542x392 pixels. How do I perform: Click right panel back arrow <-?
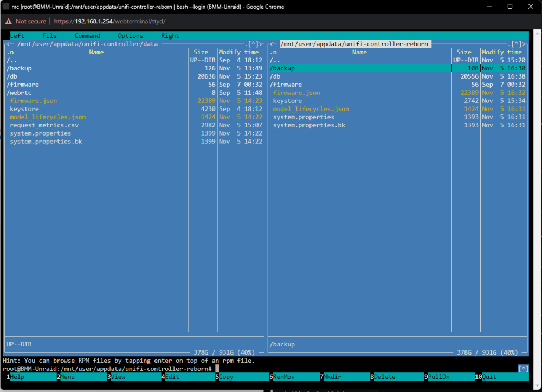click(x=273, y=44)
